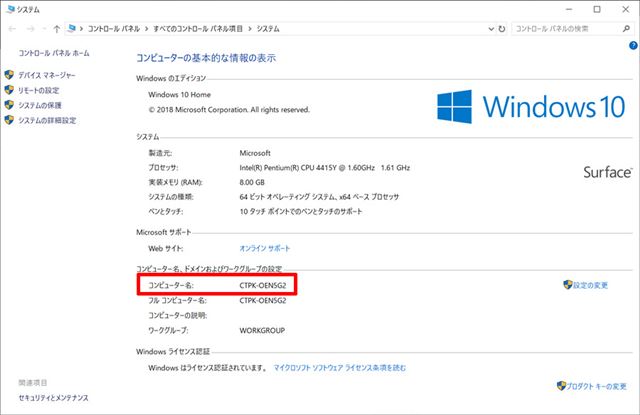Refresh the address bar view
Image resolution: width=640 pixels, height=415 pixels.
coord(502,29)
